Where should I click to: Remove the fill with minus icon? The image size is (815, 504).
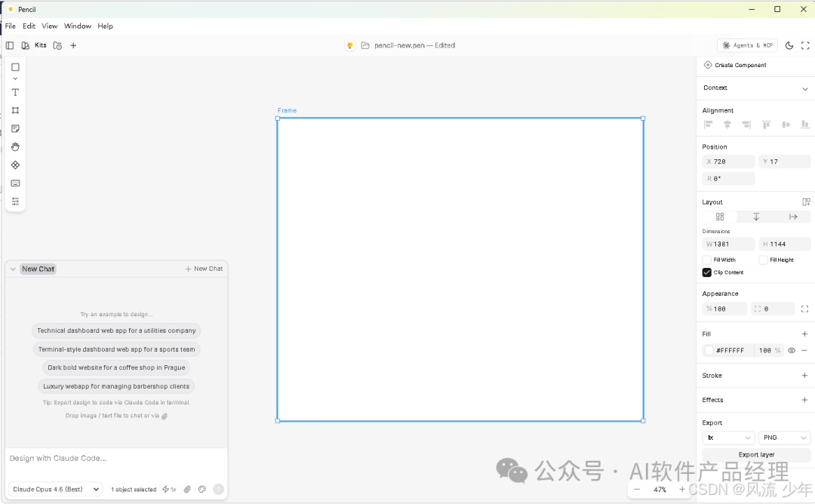pos(804,351)
